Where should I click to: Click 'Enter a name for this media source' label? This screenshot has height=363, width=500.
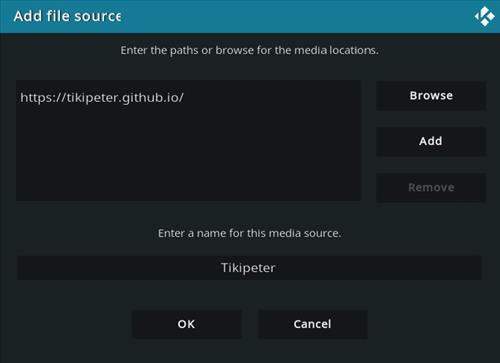pyautogui.click(x=249, y=233)
